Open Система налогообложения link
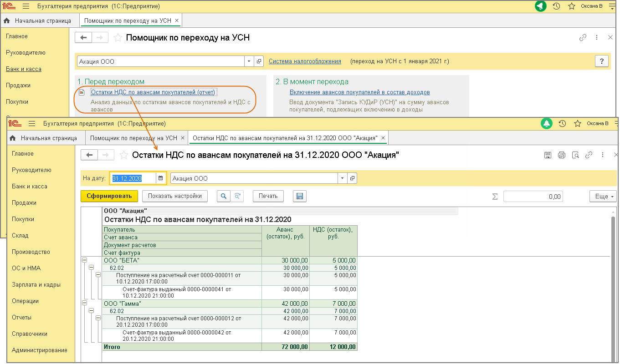620x364 pixels. coord(305,61)
